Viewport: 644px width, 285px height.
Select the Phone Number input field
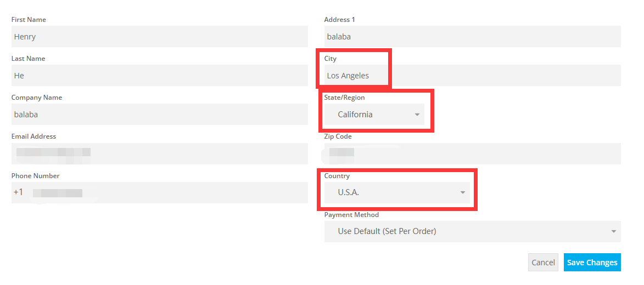coord(165,192)
